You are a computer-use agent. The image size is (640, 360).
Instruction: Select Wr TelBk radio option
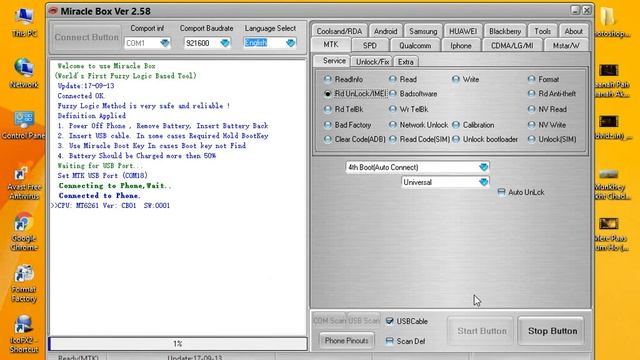pos(393,109)
